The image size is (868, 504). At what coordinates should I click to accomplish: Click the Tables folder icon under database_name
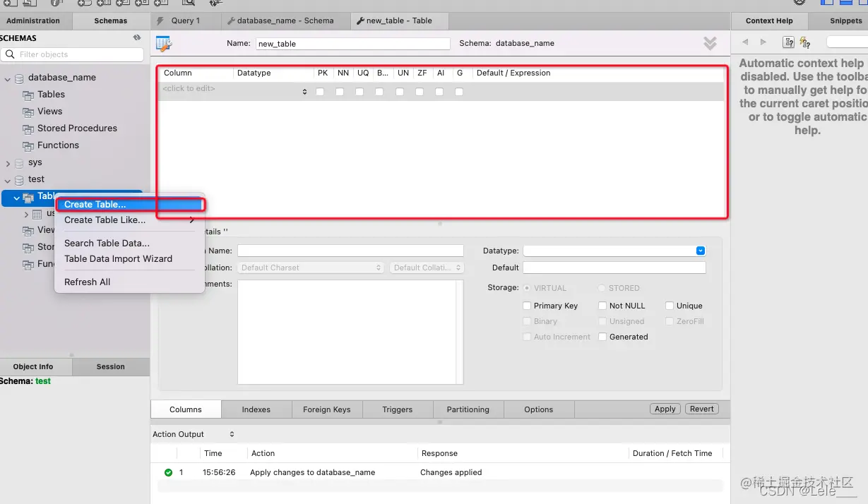pos(28,95)
